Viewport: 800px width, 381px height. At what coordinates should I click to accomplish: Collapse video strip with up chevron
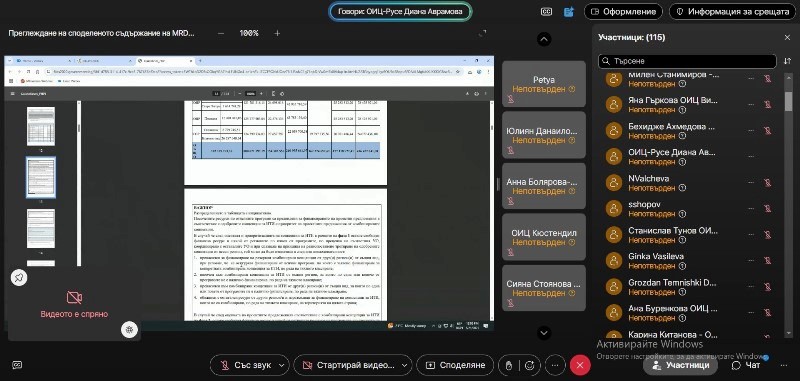coord(544,39)
